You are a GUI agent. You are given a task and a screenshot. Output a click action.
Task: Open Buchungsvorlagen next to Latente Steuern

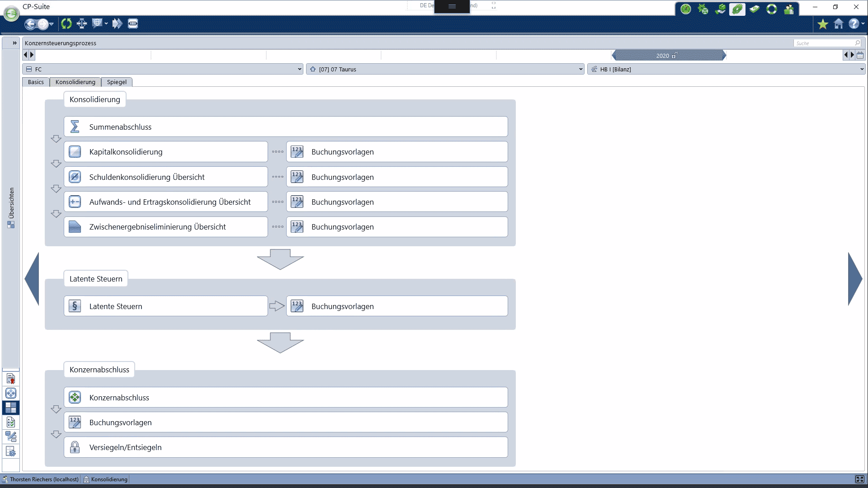pyautogui.click(x=397, y=306)
